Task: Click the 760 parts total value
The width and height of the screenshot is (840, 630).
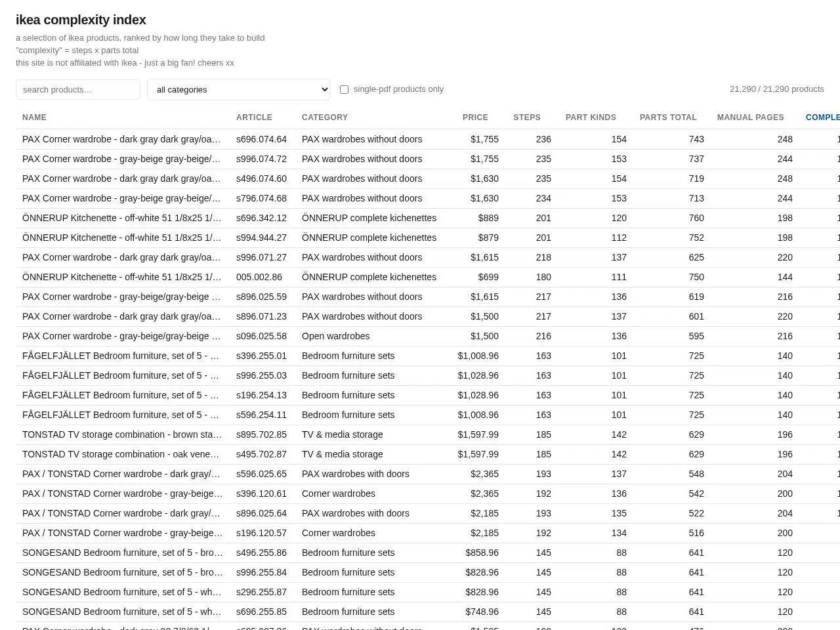Action: pyautogui.click(x=696, y=218)
